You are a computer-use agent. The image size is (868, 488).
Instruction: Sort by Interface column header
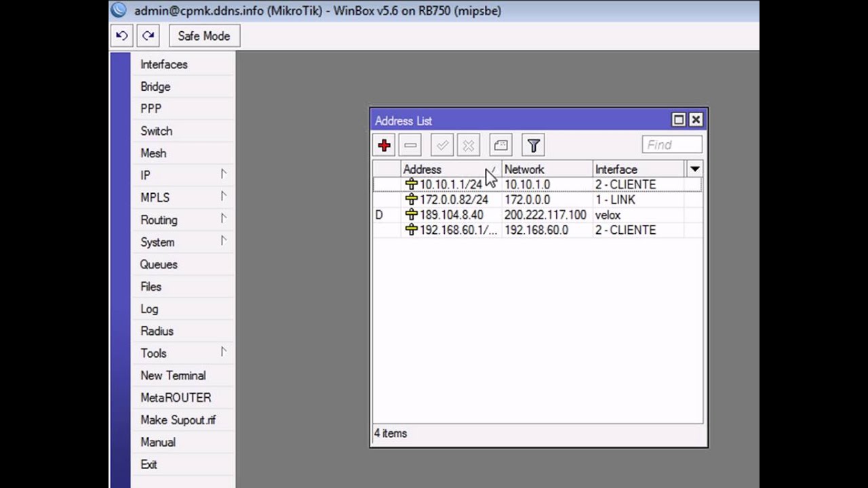[639, 169]
